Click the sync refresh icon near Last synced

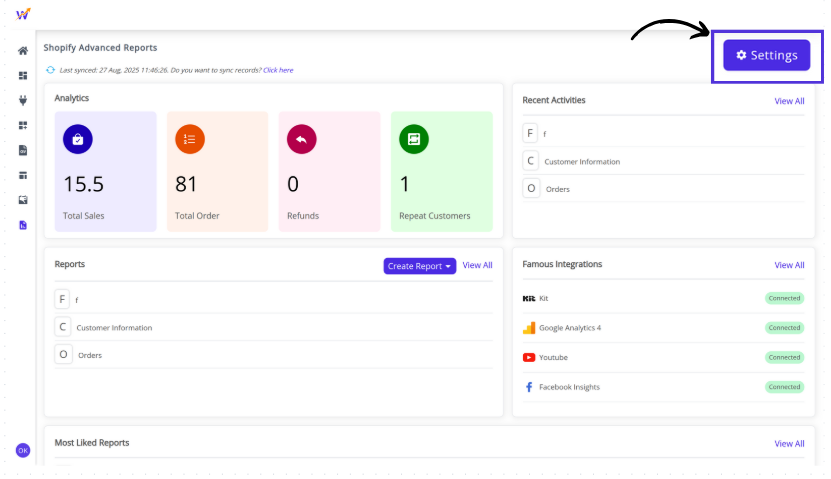pyautogui.click(x=51, y=70)
